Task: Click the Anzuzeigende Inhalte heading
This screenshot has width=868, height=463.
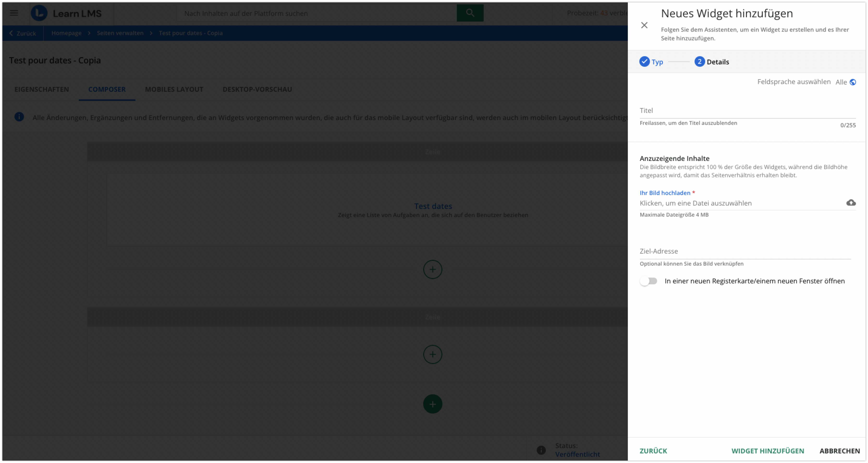Action: tap(674, 158)
